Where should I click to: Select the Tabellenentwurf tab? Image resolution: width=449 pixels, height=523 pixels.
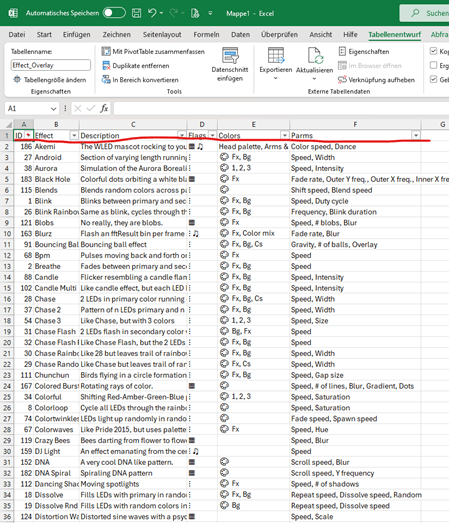pyautogui.click(x=395, y=34)
